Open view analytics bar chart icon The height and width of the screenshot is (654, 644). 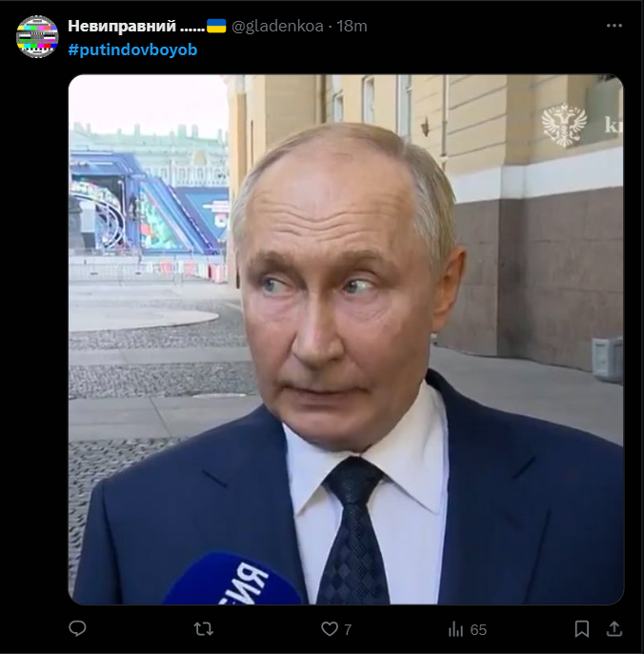(455, 628)
